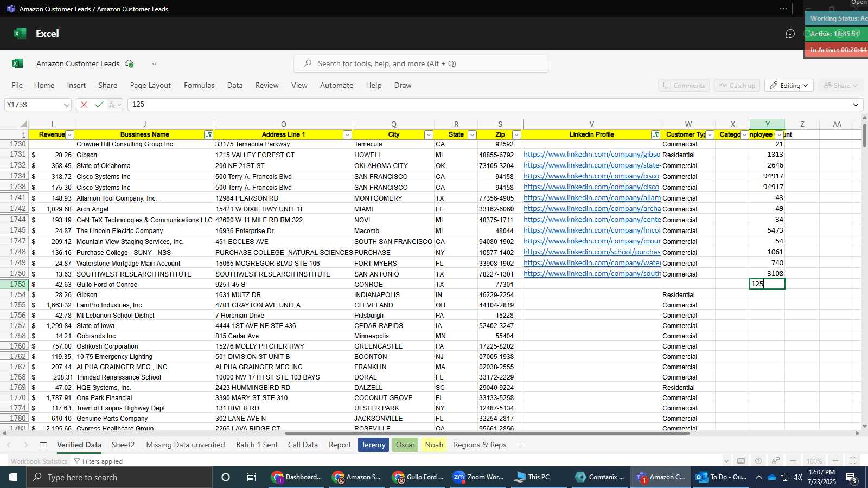Open the Excel app launcher icon
The width and height of the screenshot is (868, 488).
(20, 34)
